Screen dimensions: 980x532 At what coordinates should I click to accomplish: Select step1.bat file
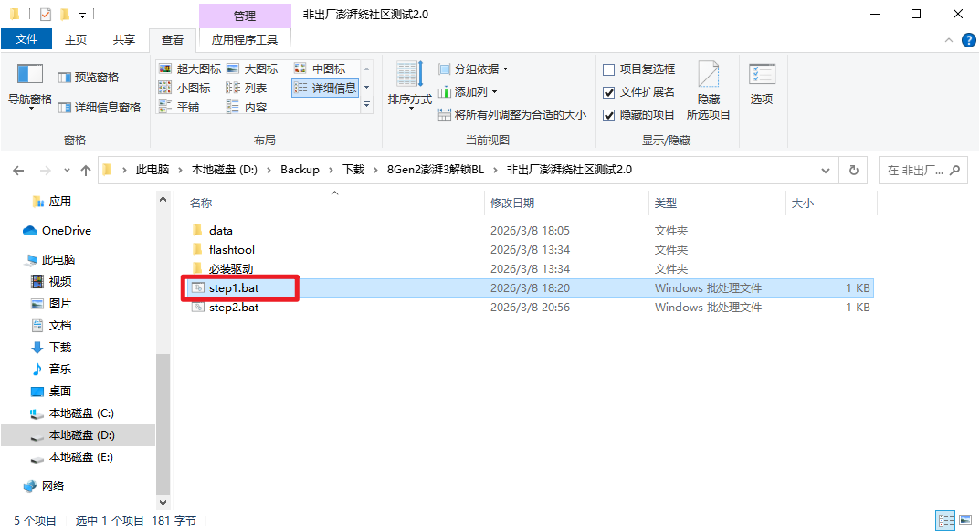(234, 288)
